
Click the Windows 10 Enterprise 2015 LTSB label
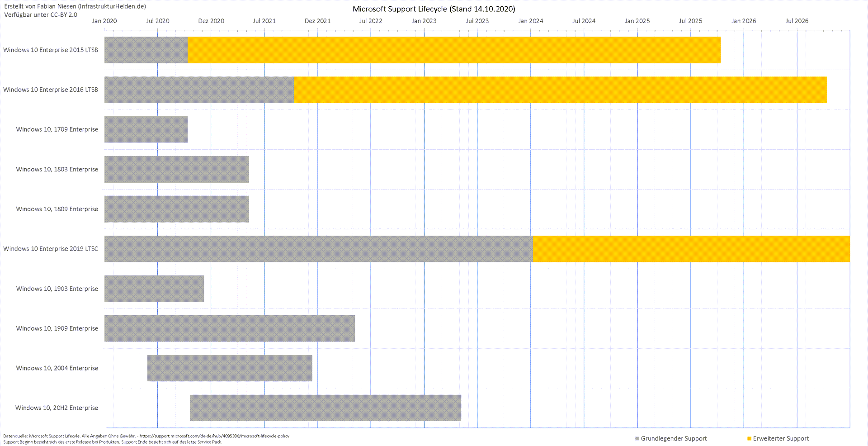click(x=51, y=50)
